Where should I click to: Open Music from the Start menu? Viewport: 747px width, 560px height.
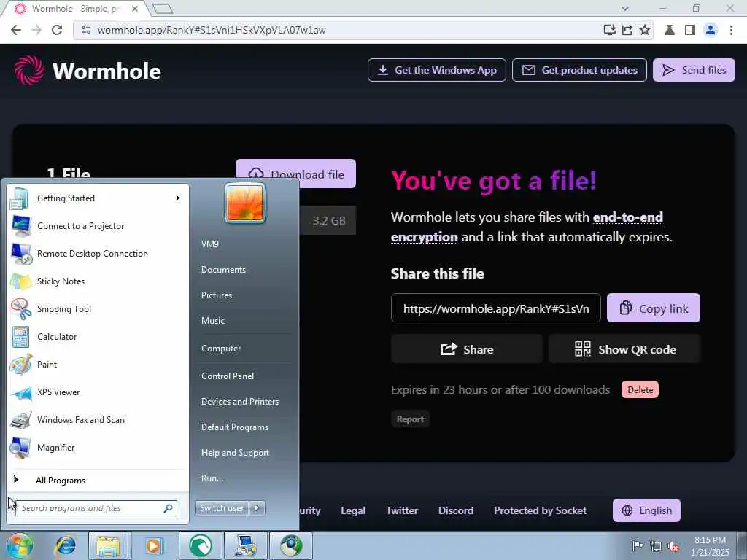[x=212, y=321]
